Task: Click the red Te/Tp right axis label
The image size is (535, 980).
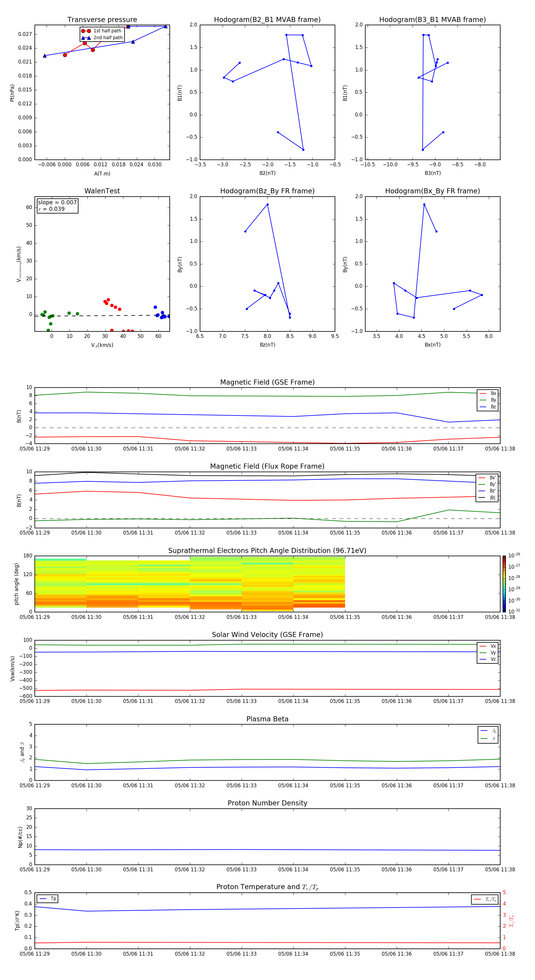Action: (512, 921)
